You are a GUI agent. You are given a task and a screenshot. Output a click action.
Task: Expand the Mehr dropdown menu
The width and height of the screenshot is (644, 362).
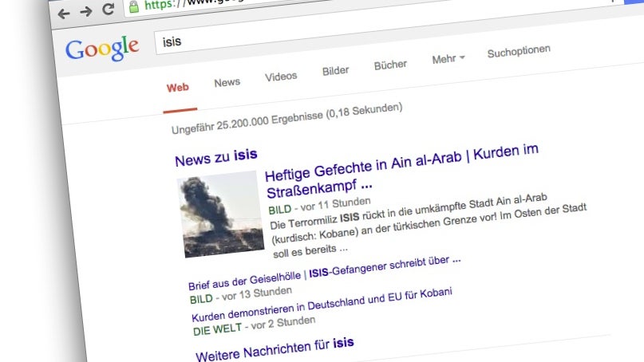pyautogui.click(x=448, y=59)
